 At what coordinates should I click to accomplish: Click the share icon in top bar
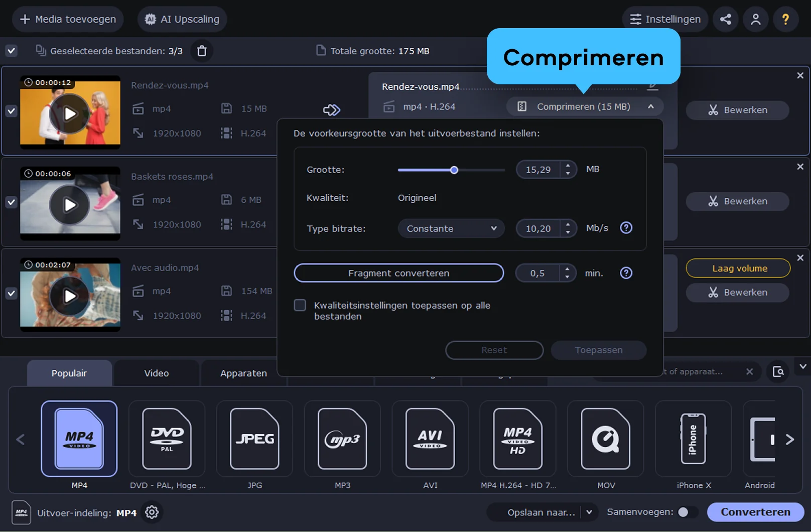[725, 19]
